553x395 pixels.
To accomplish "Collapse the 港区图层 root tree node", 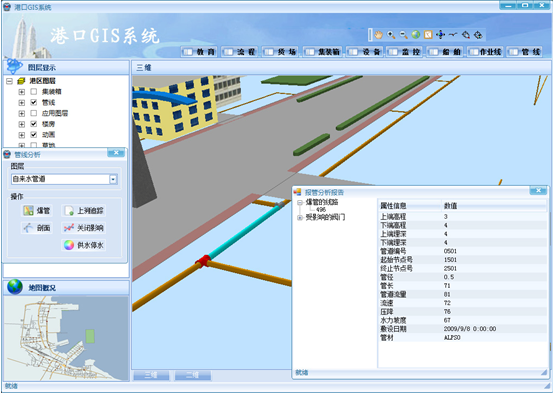I will [x=10, y=81].
